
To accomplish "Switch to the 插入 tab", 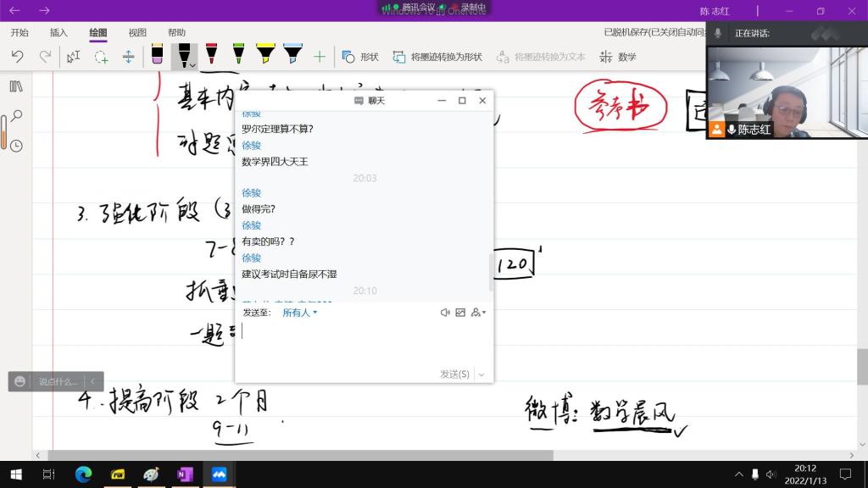I will 58,33.
